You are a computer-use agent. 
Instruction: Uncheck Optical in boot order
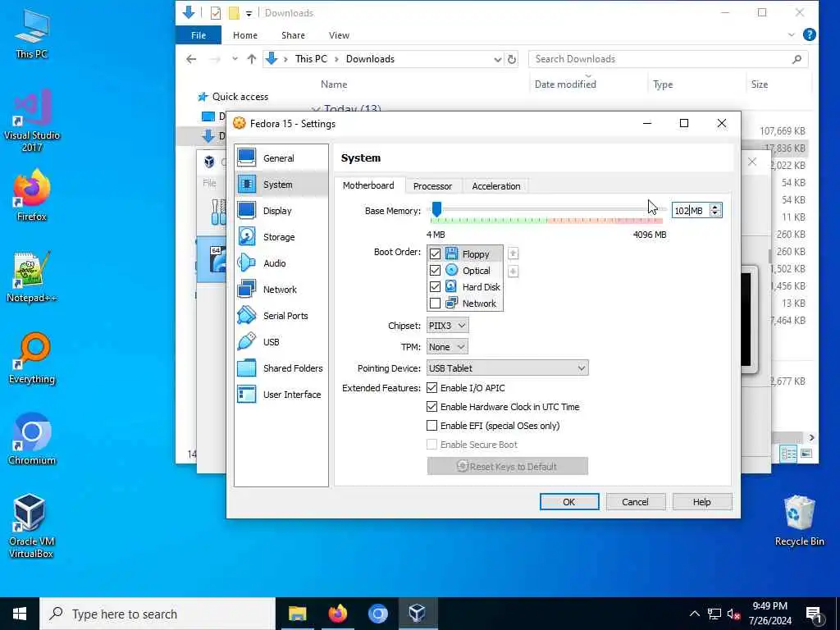click(x=435, y=271)
